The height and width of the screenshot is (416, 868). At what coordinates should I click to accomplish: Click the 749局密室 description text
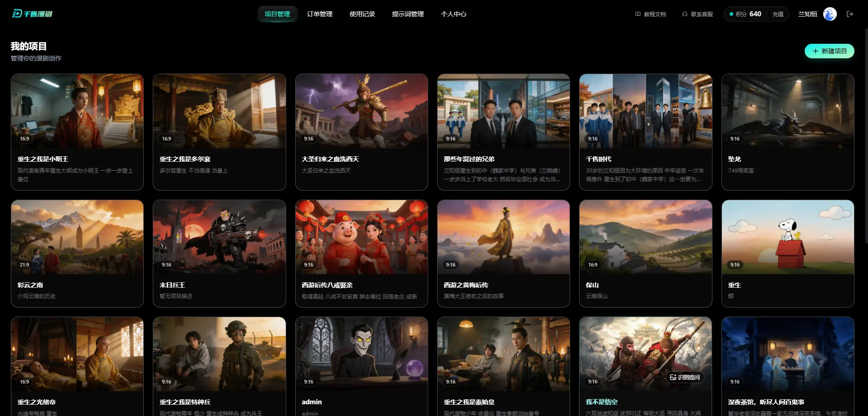[741, 171]
